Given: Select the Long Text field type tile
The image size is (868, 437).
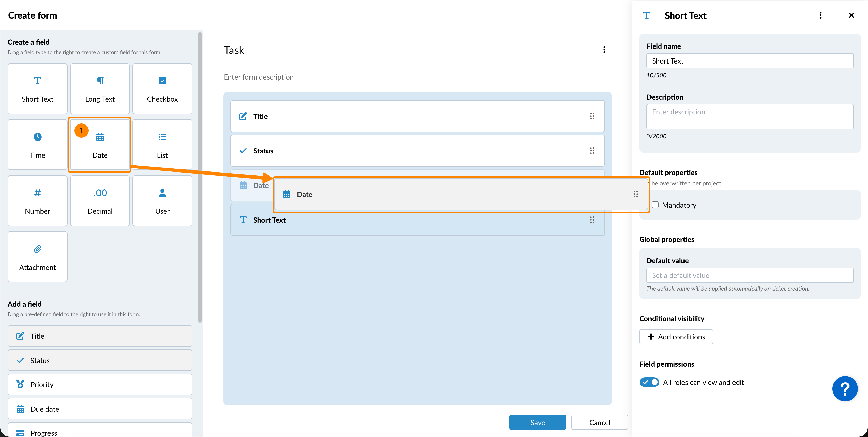Looking at the screenshot, I should point(100,89).
